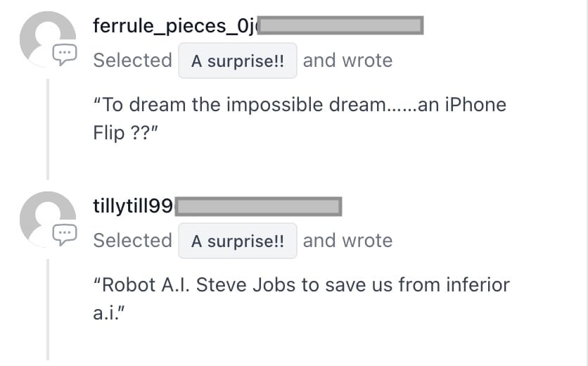588x366 pixels.
Task: Open the tillytill99 username link
Action: coord(134,206)
